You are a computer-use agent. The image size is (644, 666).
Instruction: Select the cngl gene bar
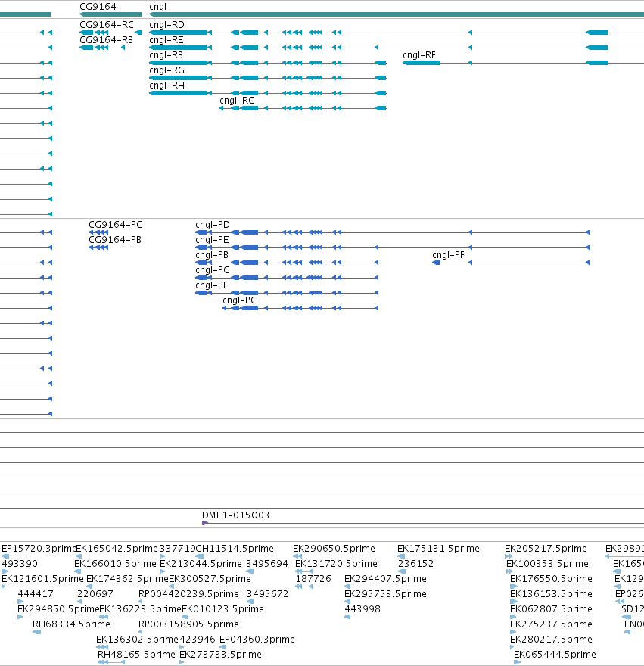pos(397,14)
